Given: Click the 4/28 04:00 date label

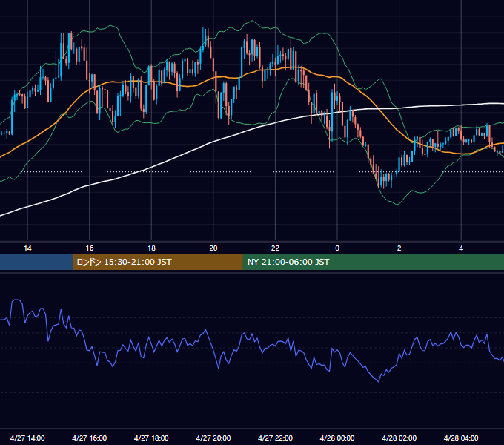Looking at the screenshot, I should tap(461, 438).
